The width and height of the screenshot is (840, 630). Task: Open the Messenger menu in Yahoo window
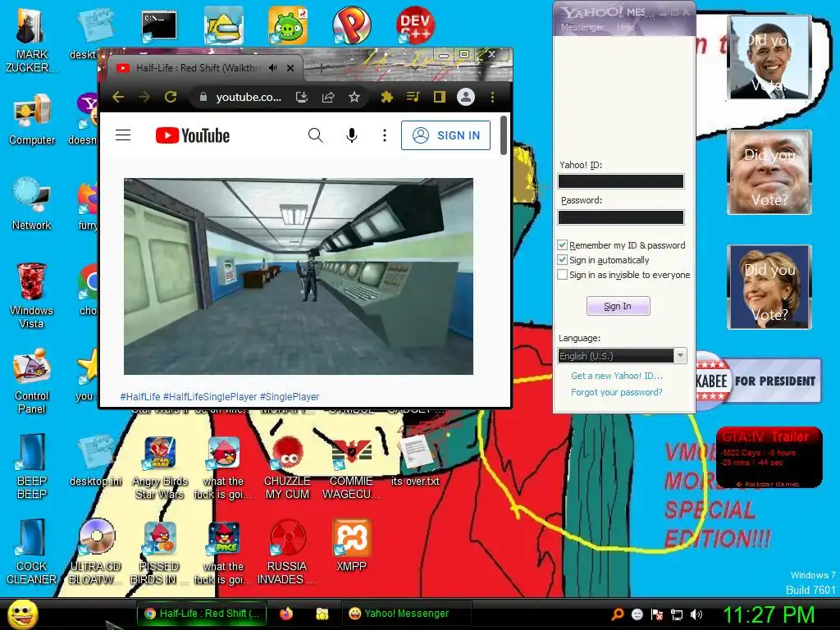coord(582,27)
